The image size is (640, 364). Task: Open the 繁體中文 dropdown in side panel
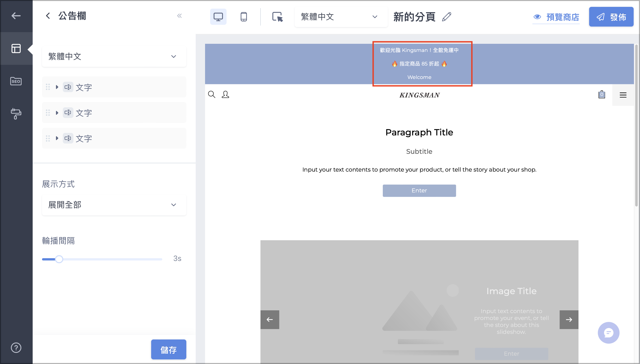point(114,56)
